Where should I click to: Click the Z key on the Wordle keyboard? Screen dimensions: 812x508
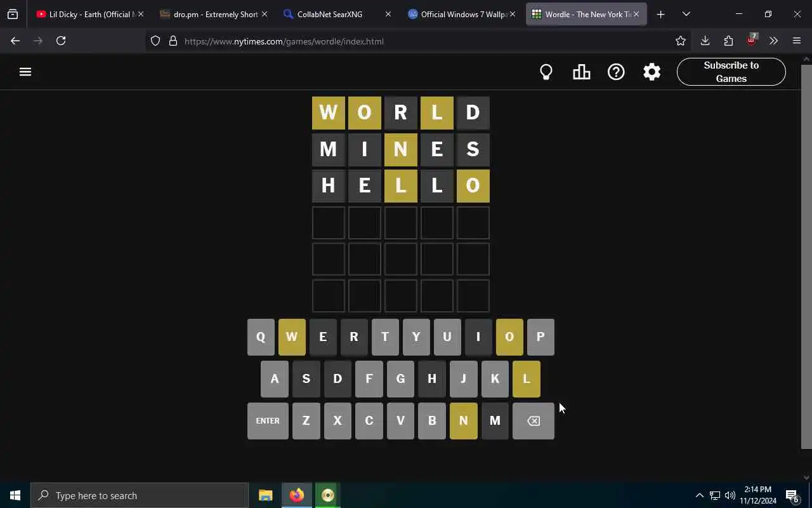[306, 420]
